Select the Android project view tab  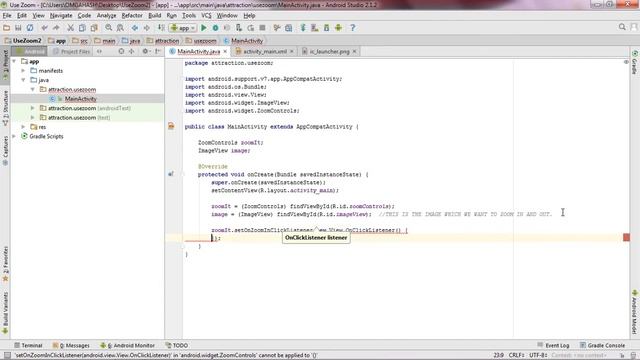point(29,51)
